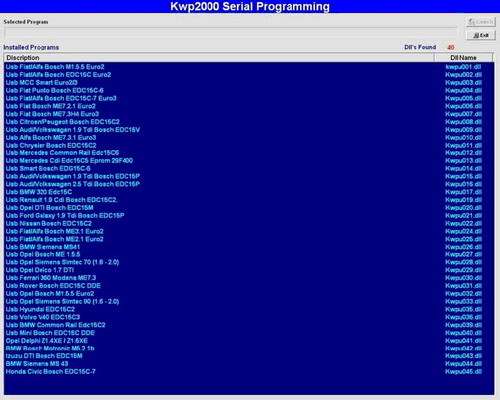Click the Selected Program field
This screenshot has width=500, height=400.
[231, 33]
